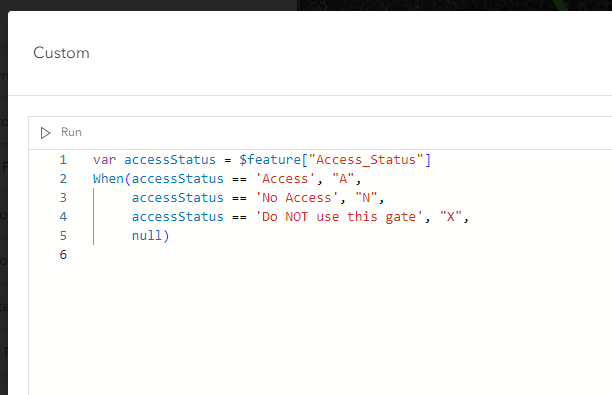This screenshot has height=395, width=612.
Task: Click line number 5 in gutter
Action: click(63, 236)
